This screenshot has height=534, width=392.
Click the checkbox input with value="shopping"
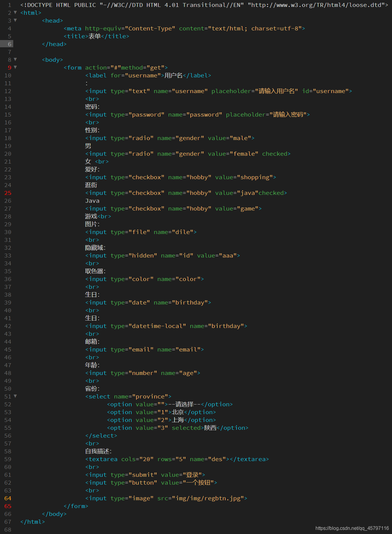(x=181, y=177)
